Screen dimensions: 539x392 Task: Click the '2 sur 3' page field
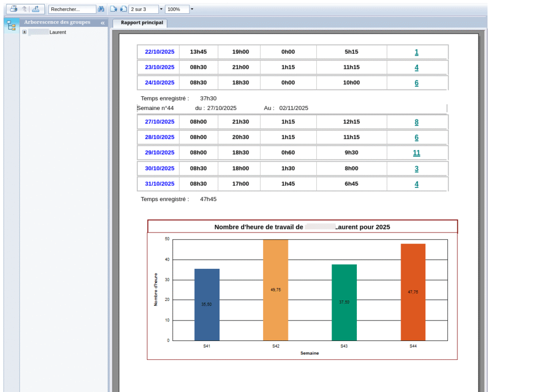(144, 9)
